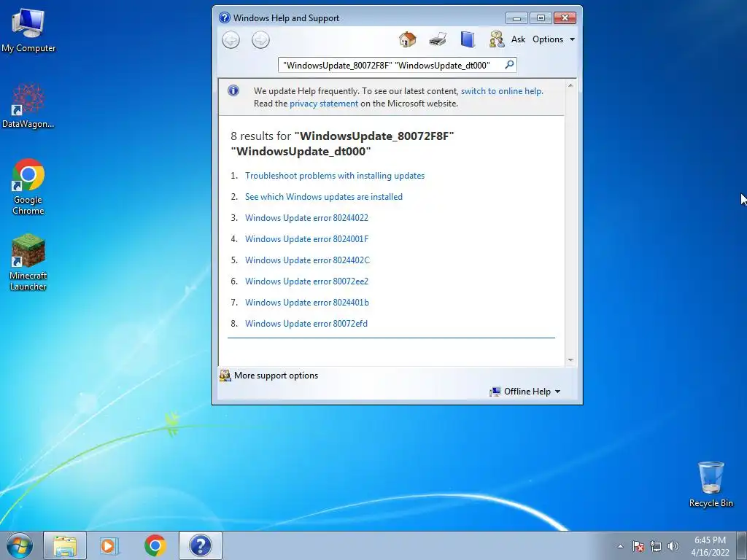Open See which Windows updates are installed
Viewport: 747px width, 560px height.
324,197
